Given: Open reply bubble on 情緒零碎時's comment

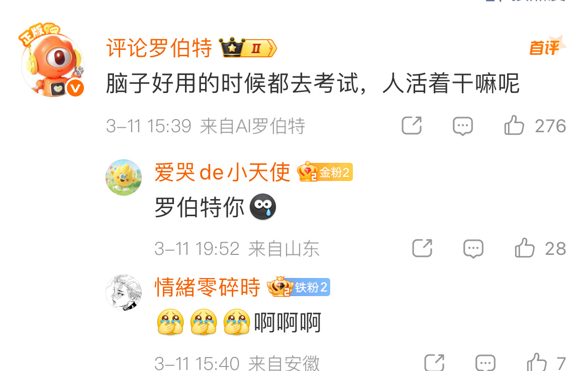Looking at the screenshot, I should point(485,363).
